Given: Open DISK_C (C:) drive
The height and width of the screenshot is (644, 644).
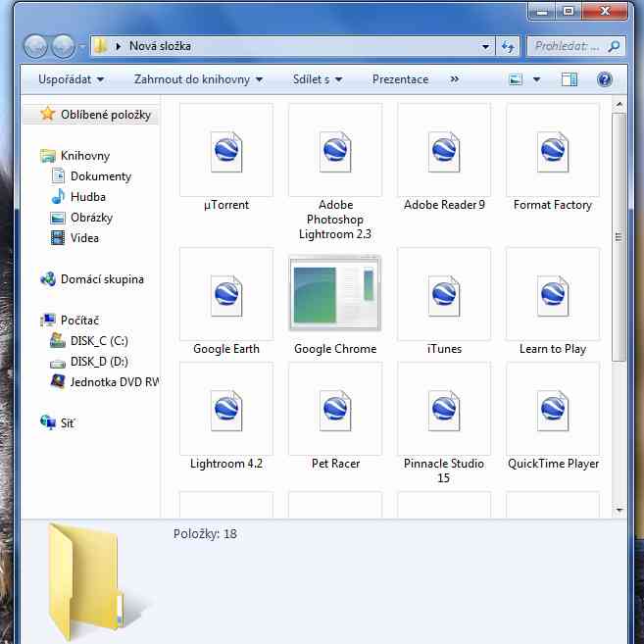Looking at the screenshot, I should click(x=89, y=341).
